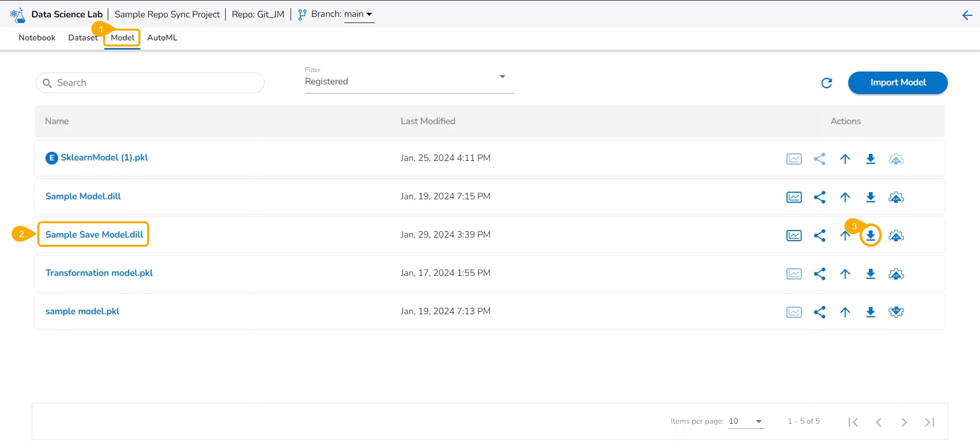Download the sample model.pkl file
This screenshot has width=980, height=442.
click(x=871, y=312)
